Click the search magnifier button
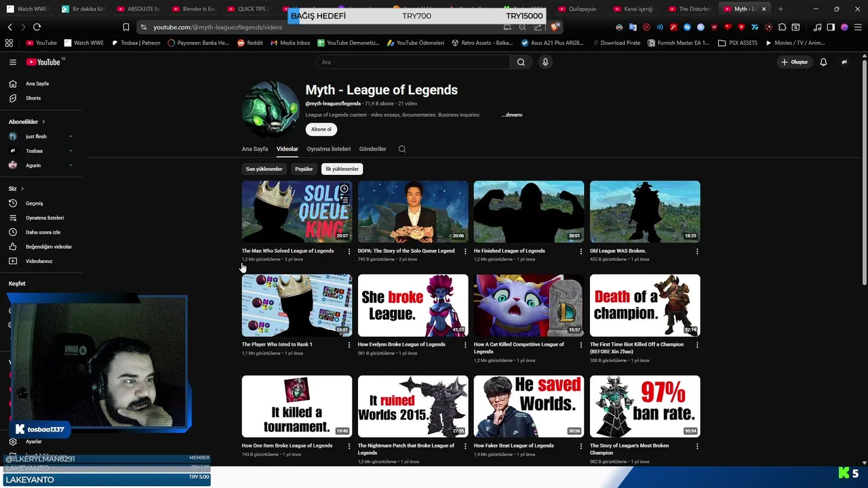 coord(521,62)
